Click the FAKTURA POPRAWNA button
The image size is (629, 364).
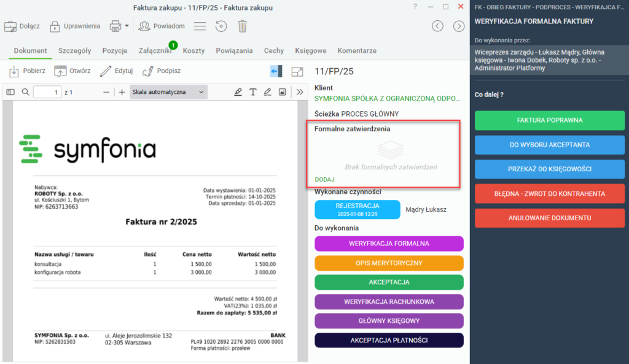click(550, 120)
